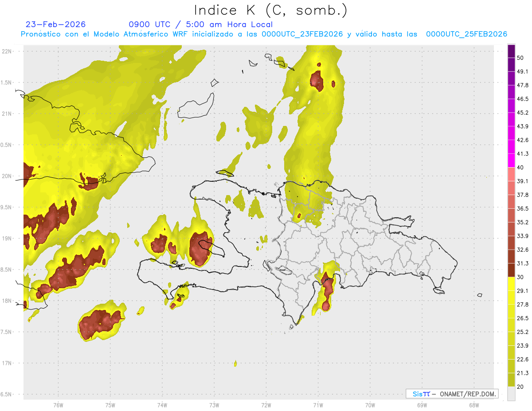The width and height of the screenshot is (532, 411).
Task: Click the '72W' longitude label
Action: coord(266,405)
